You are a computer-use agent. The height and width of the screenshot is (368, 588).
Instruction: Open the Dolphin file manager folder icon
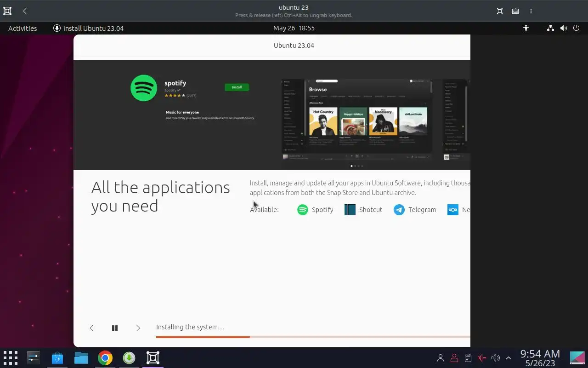(x=81, y=357)
